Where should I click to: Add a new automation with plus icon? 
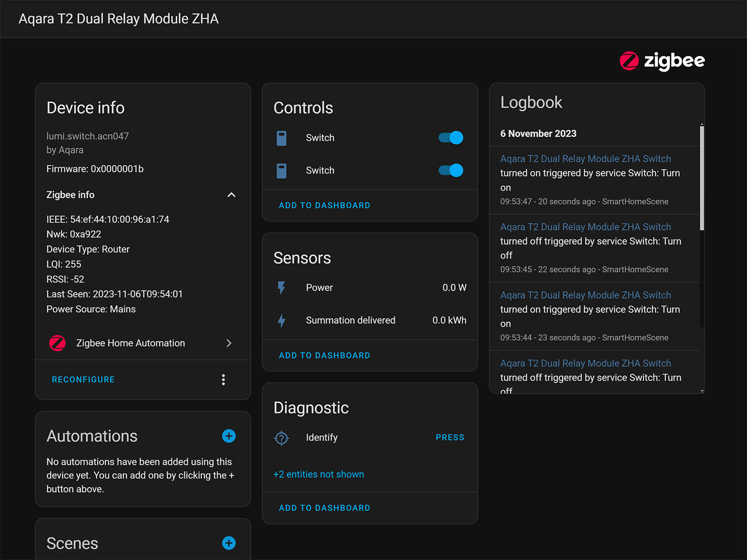229,436
